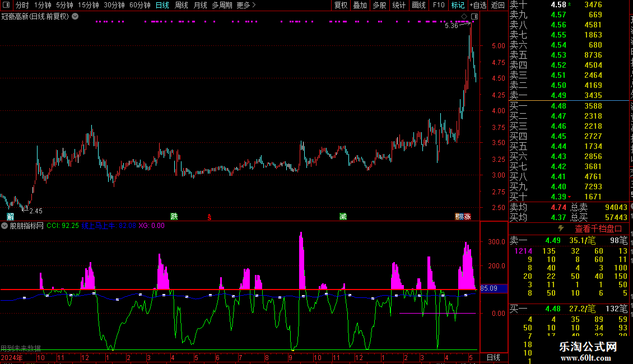Click the 132笔 trade count for 买一
The height and width of the screenshot is (364, 633).
click(x=616, y=309)
